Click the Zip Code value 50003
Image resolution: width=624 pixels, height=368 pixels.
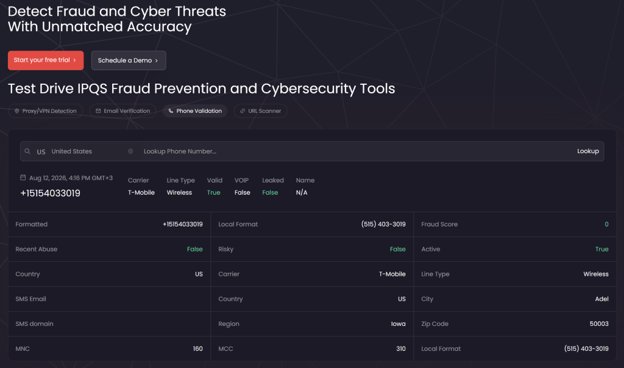coord(599,324)
